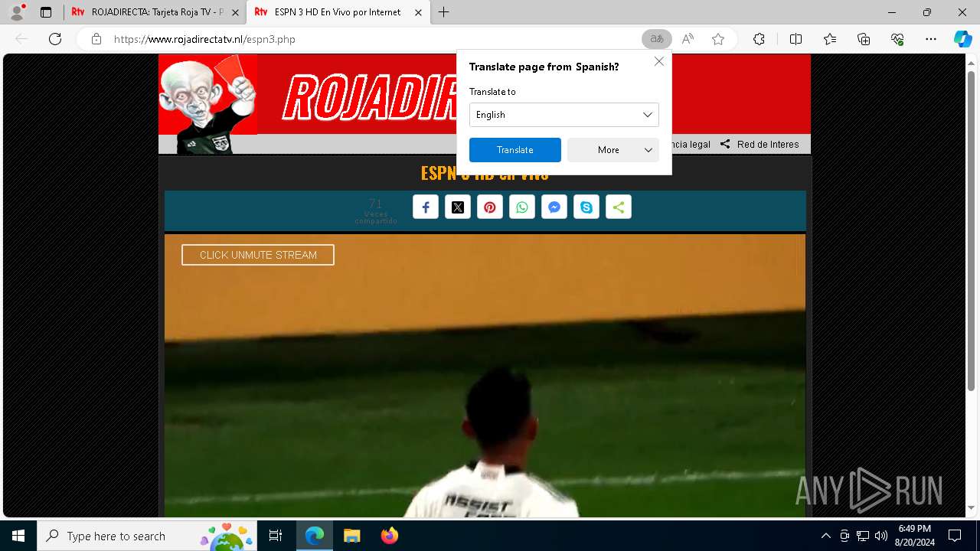Expand the Translate to language dropdown
Image resolution: width=980 pixels, height=551 pixels.
[x=564, y=115]
